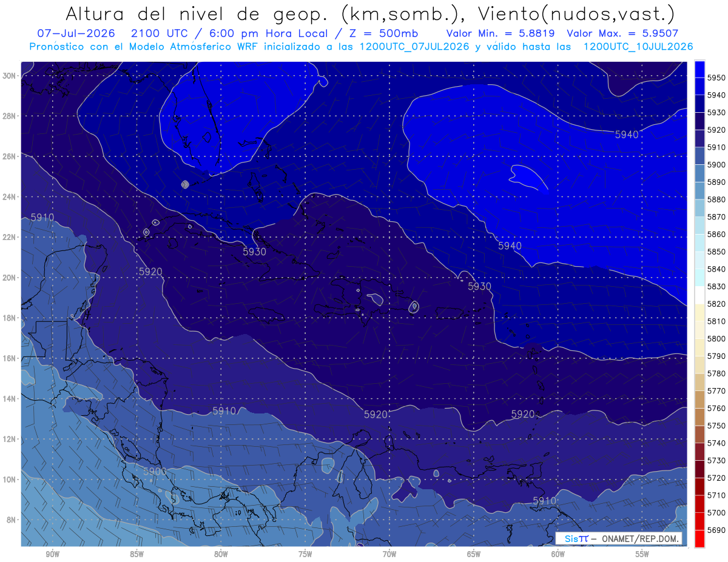Click the 5890 value on the color scale
This screenshot has width=728, height=562.
[716, 182]
